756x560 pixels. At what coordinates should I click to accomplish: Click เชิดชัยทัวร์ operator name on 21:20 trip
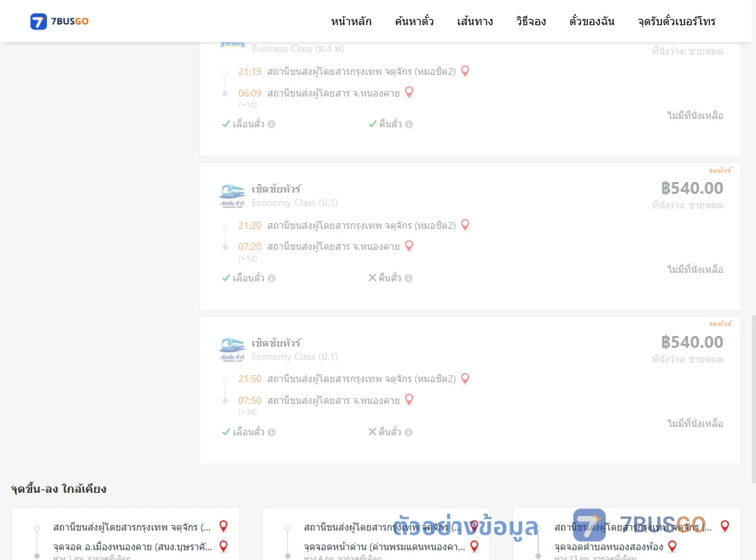click(276, 188)
